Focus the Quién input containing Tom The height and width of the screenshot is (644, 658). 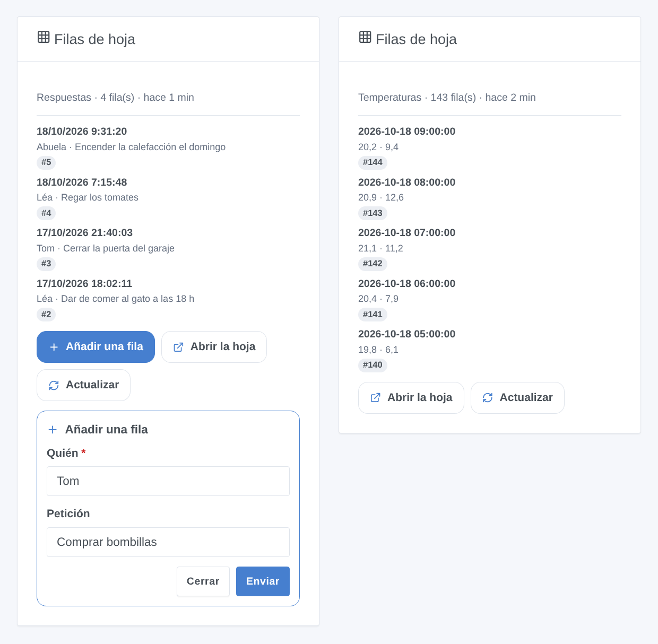pos(168,481)
